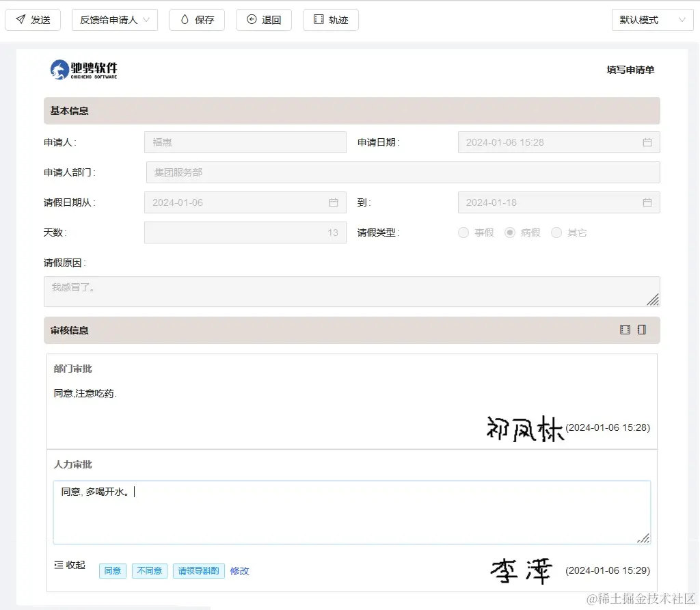Viewport: 700px width, 610px height.
Task: Grab the 请假原因 textarea resize handle
Action: (653, 300)
